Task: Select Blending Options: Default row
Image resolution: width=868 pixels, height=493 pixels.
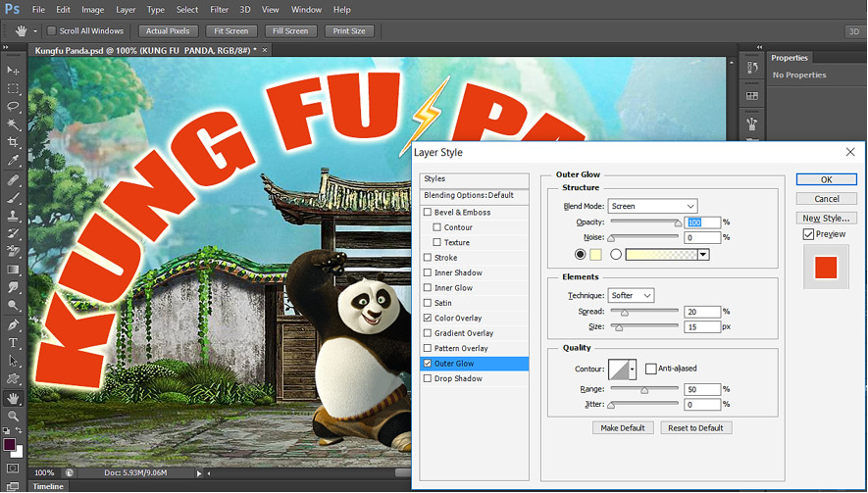Action: (475, 195)
